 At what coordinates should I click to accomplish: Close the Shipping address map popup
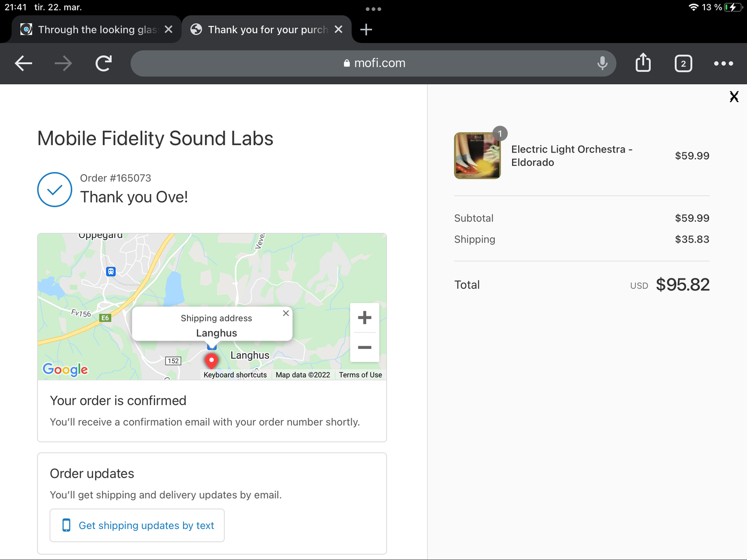coord(286,313)
